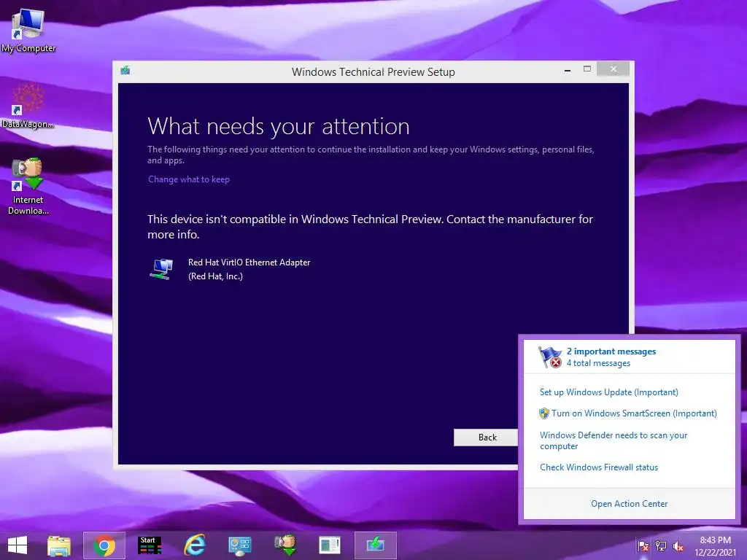This screenshot has height=560, width=747.
Task: Click Check Windows Firewall status
Action: [x=599, y=467]
